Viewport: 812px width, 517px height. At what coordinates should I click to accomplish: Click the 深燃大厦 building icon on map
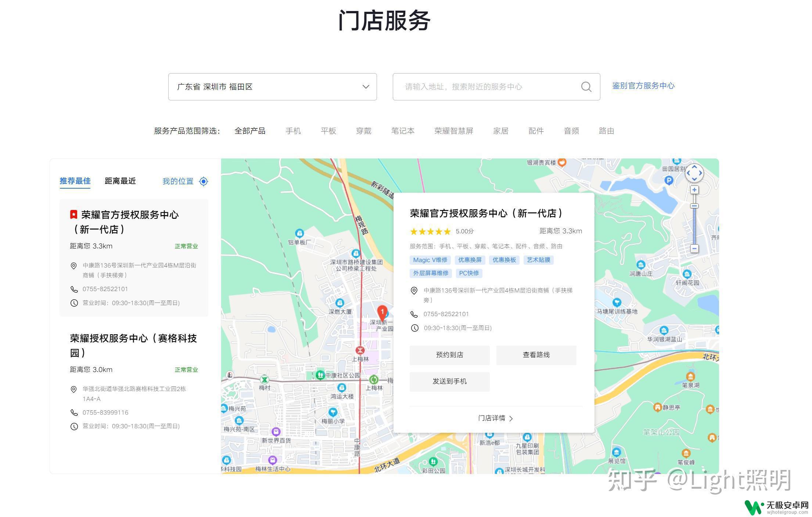[x=340, y=303]
